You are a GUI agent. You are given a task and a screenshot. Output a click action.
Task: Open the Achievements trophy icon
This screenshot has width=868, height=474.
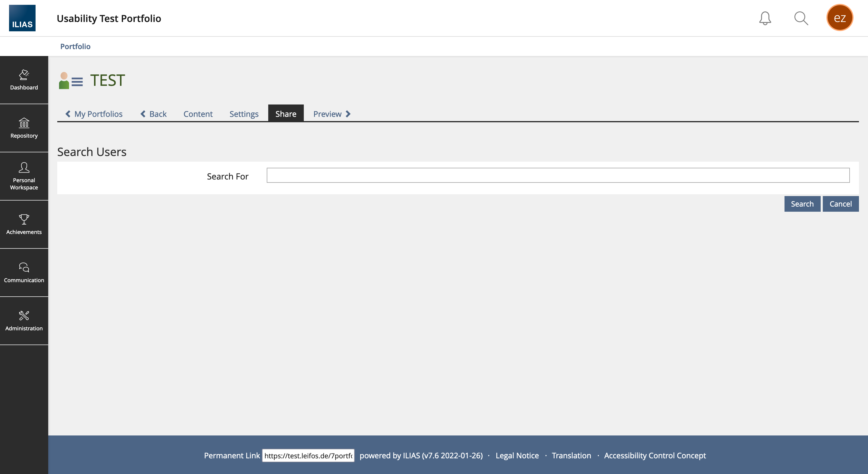tap(24, 224)
